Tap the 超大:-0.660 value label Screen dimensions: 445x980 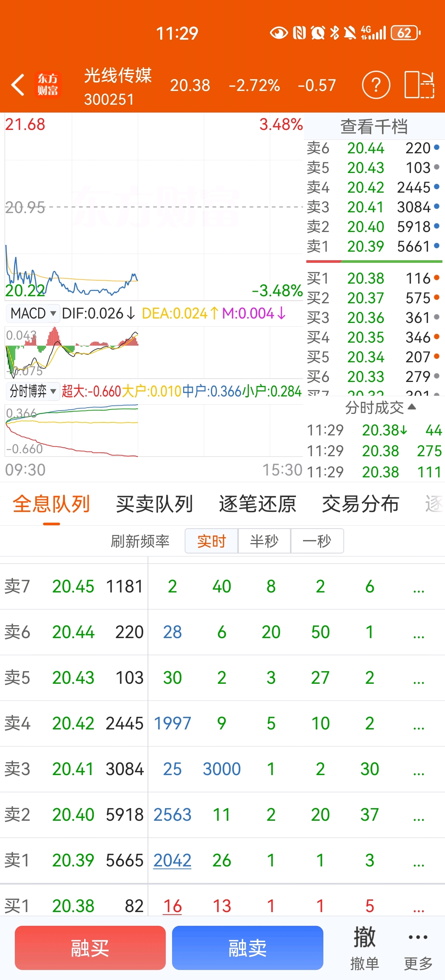pyautogui.click(x=91, y=391)
